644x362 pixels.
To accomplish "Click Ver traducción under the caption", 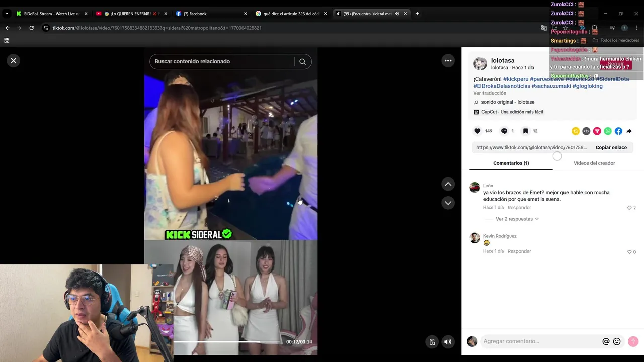I will click(490, 93).
